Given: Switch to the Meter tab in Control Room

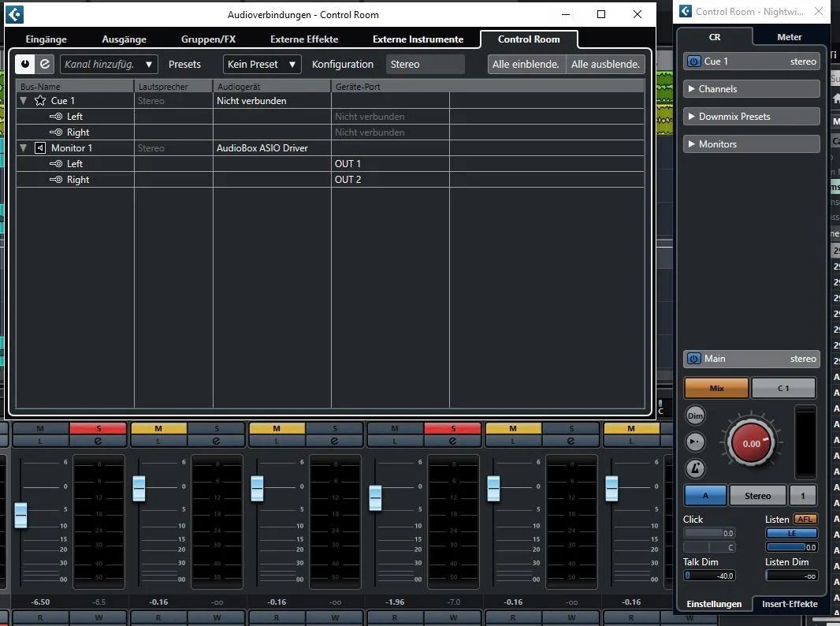Looking at the screenshot, I should tap(789, 37).
